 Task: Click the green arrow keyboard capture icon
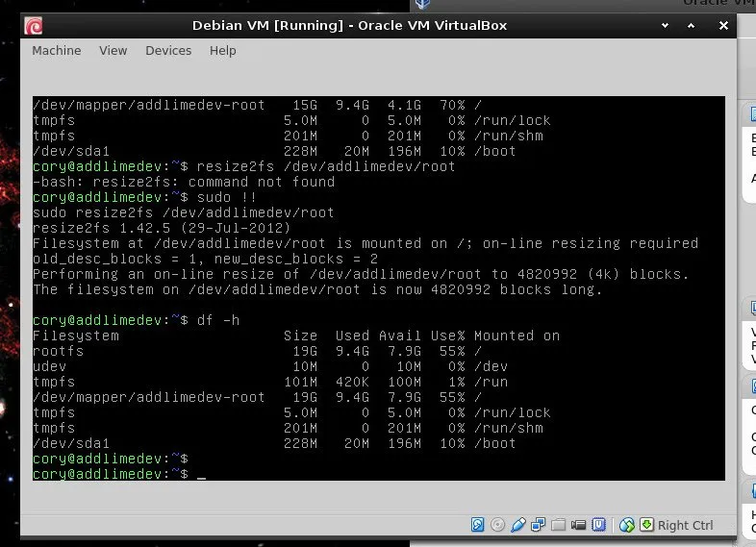[x=646, y=524]
